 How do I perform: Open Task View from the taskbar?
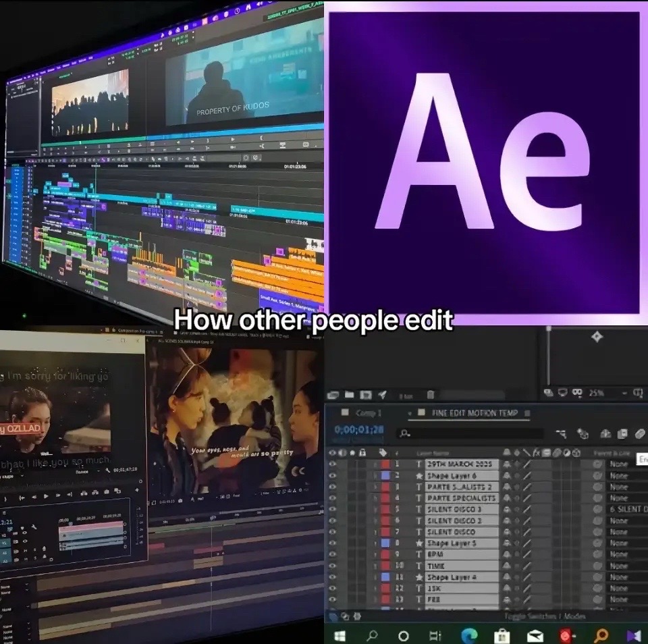click(435, 635)
